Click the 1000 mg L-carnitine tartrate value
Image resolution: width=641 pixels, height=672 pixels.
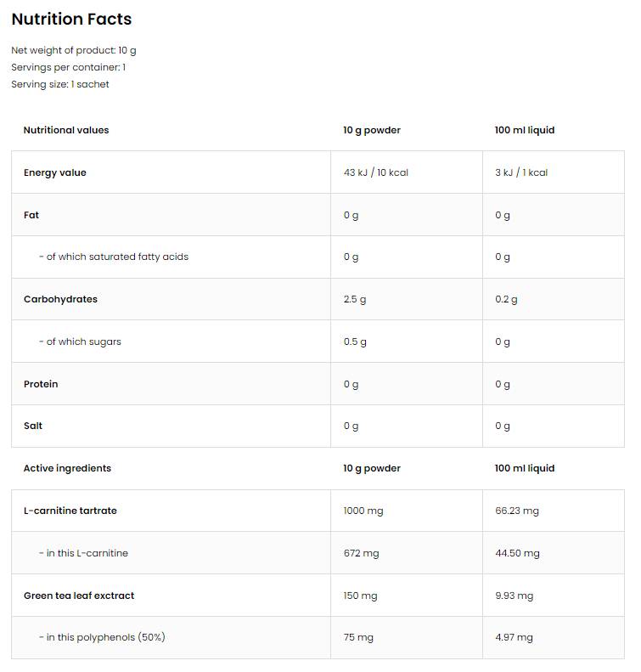coord(363,511)
